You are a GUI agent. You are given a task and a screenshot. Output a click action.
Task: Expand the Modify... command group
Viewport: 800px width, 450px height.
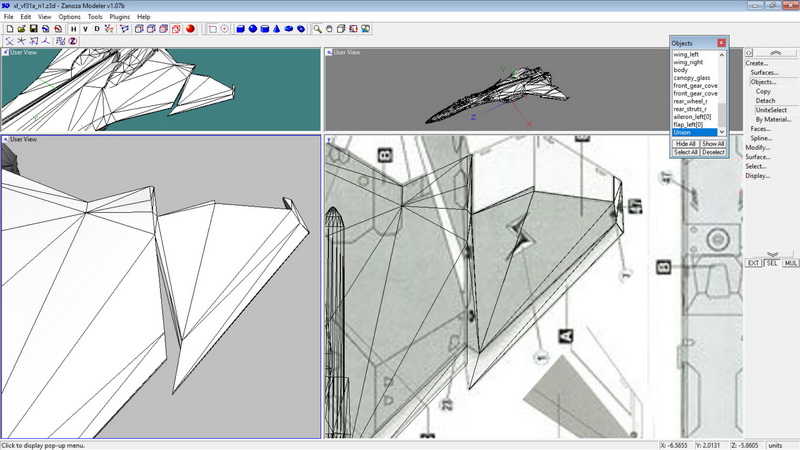pos(758,147)
